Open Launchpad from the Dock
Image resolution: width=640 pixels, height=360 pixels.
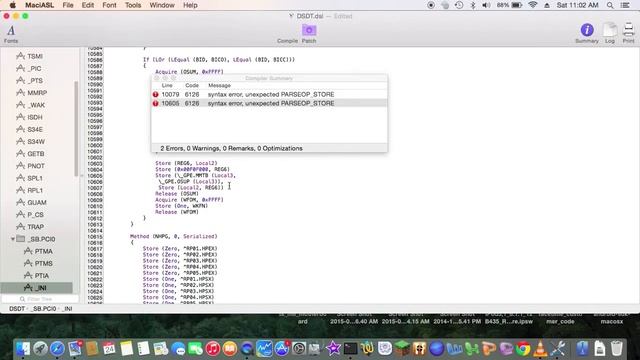point(40,349)
